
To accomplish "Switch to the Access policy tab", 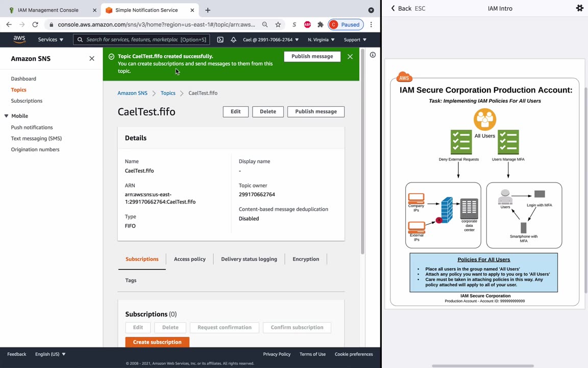I will [189, 259].
